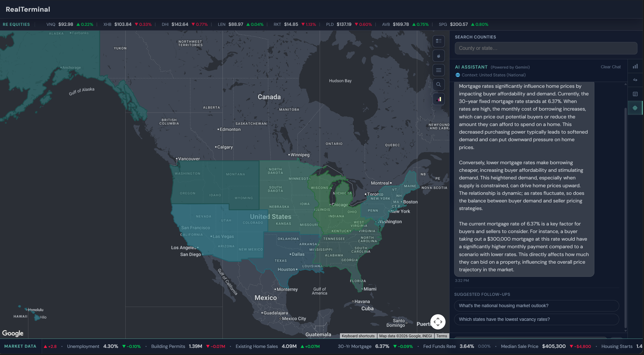Click the double-arrow compare sidebar icon
The width and height of the screenshot is (644, 355).
click(635, 80)
